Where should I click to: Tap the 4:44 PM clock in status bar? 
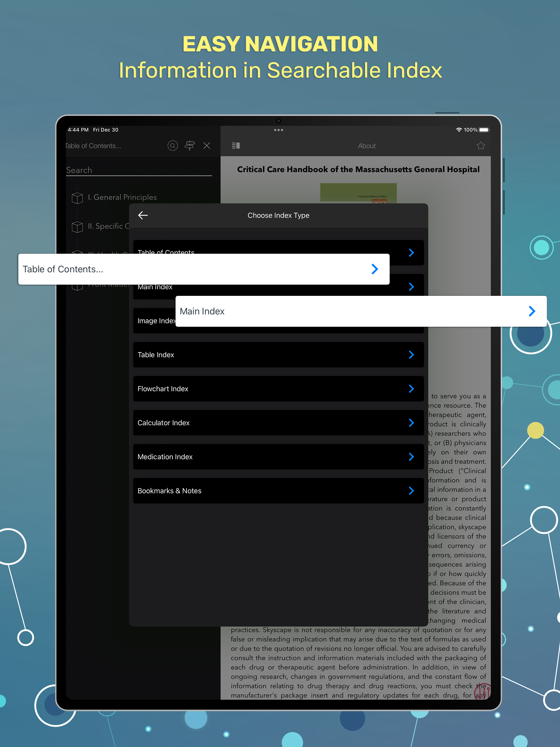pyautogui.click(x=78, y=130)
